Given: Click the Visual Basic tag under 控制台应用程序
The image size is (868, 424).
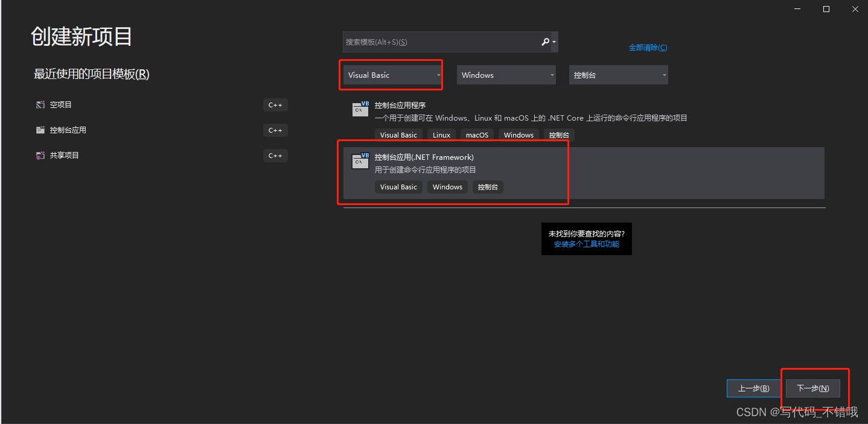Looking at the screenshot, I should coord(398,135).
